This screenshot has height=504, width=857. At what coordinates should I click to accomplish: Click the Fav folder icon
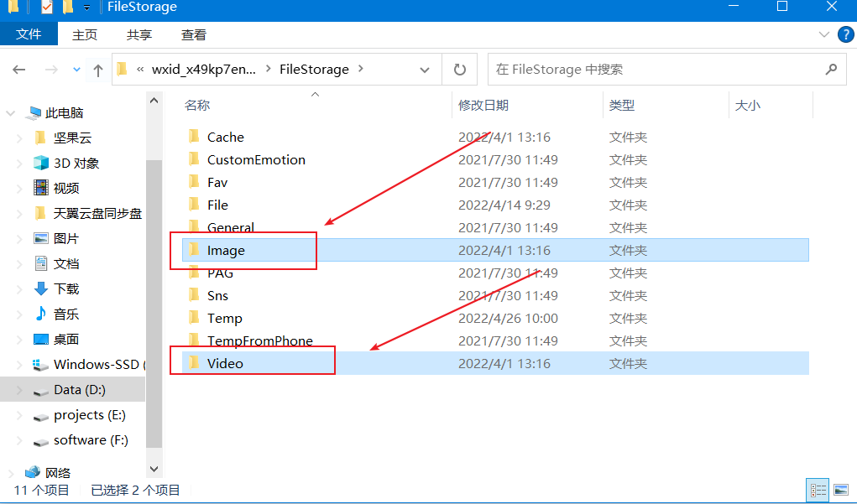(194, 182)
